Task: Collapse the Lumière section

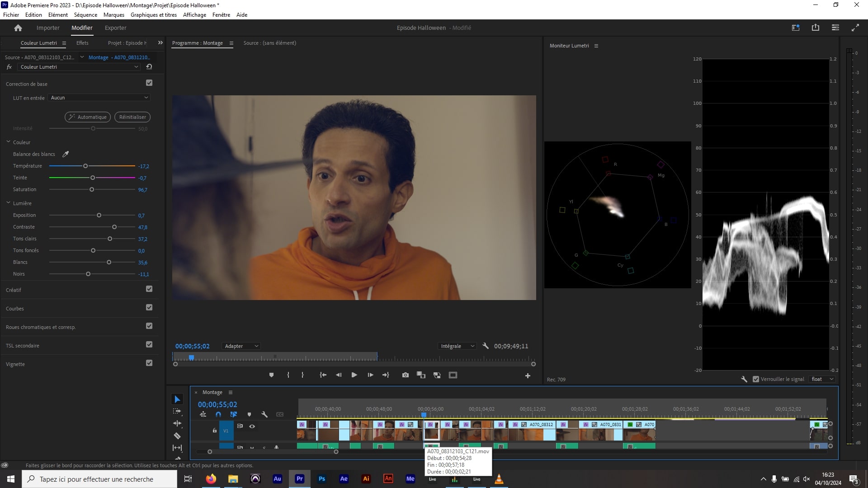Action: click(8, 203)
